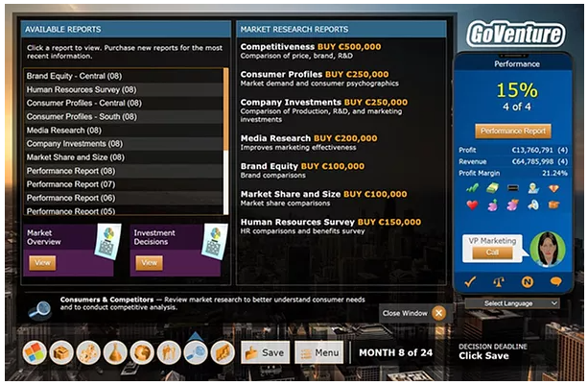
Task: Click the orange scrollbar of the reports list
Action: click(x=225, y=109)
